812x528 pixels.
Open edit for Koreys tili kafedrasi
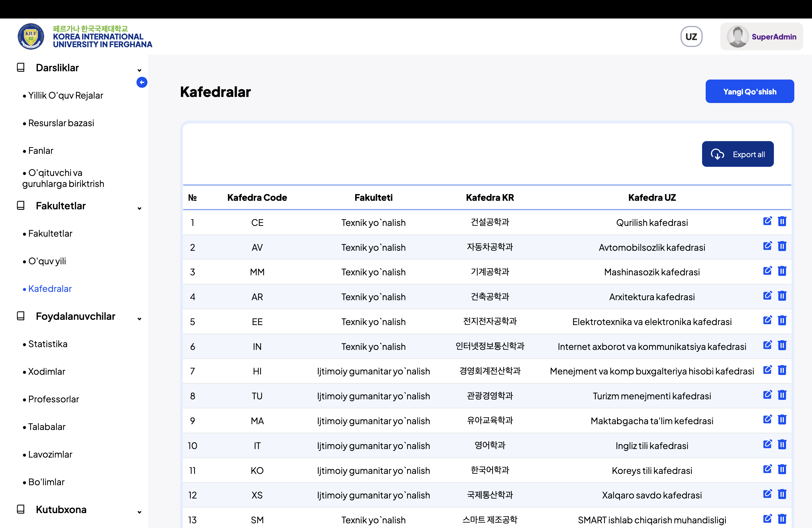[x=768, y=469]
